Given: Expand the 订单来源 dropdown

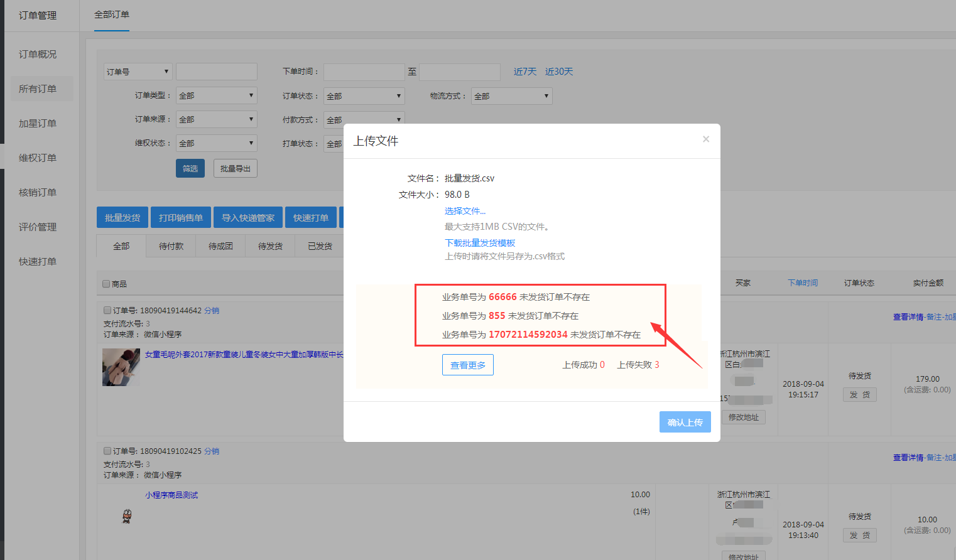Looking at the screenshot, I should [x=216, y=119].
